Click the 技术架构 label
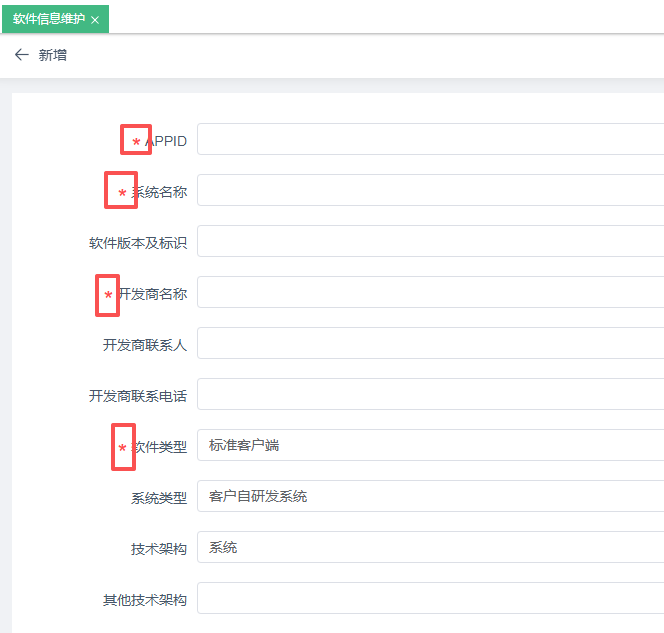Screen dimensions: 664x633 (x=159, y=549)
